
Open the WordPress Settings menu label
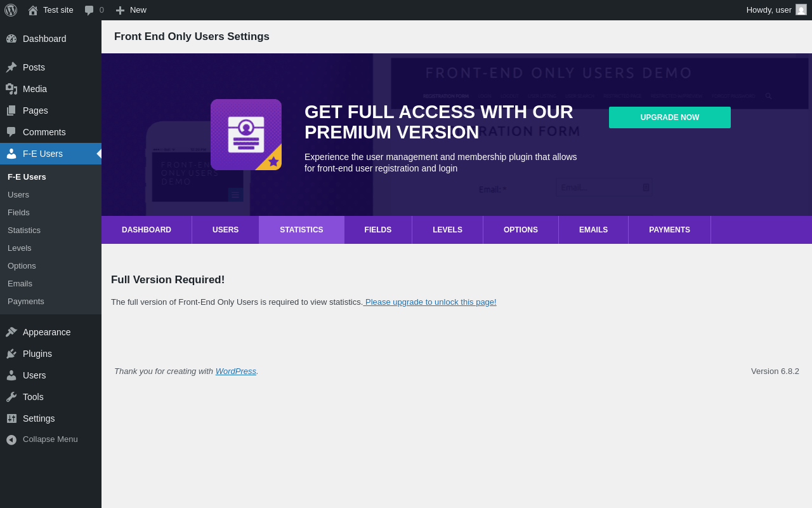point(39,418)
